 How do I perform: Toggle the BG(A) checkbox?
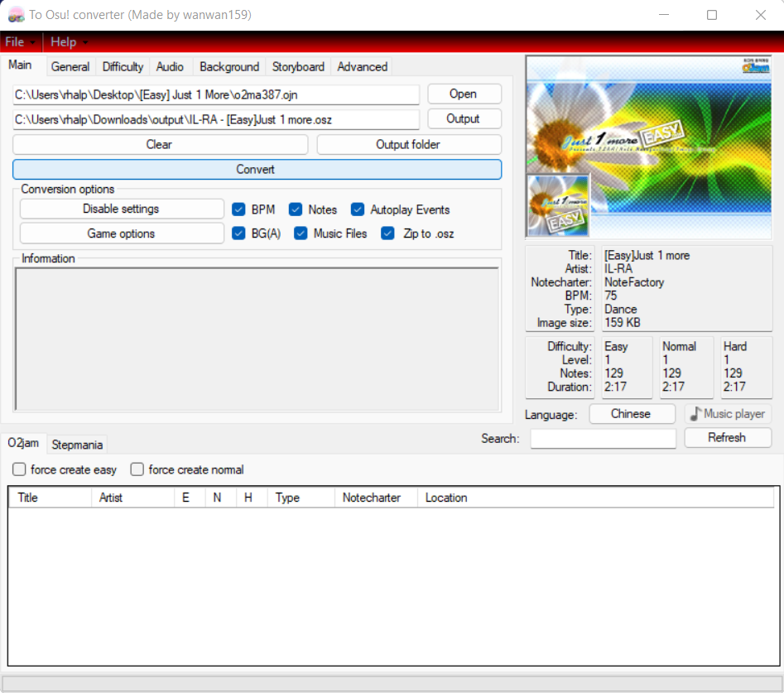tap(238, 233)
